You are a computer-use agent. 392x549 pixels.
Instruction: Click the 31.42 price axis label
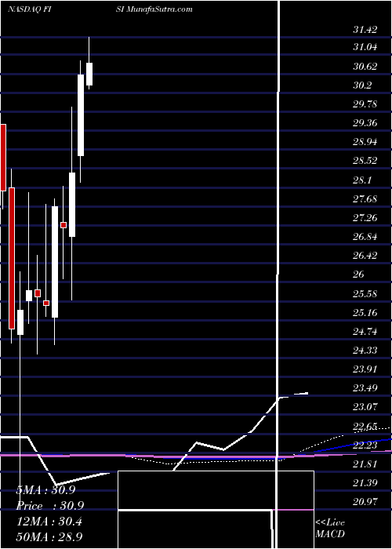pyautogui.click(x=365, y=30)
